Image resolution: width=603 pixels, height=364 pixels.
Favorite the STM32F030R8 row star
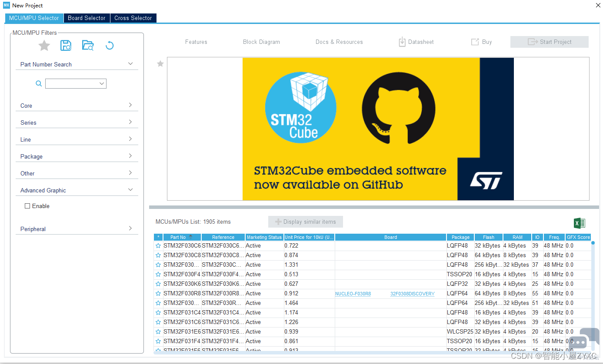pos(158,294)
